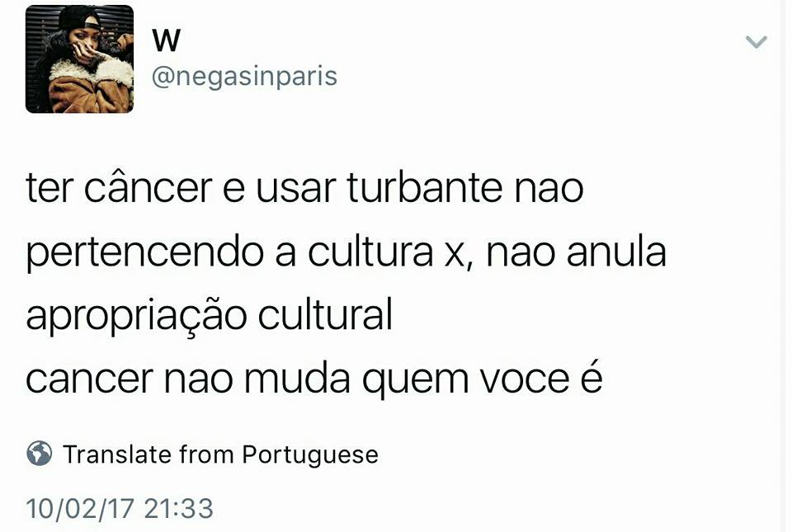Select the display name W
The width and height of the screenshot is (792, 532).
point(166,40)
